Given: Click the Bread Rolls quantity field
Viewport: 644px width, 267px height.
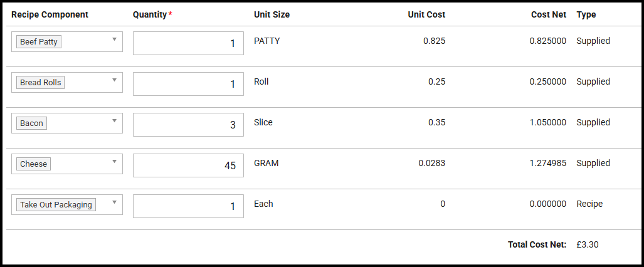Looking at the screenshot, I should (188, 84).
